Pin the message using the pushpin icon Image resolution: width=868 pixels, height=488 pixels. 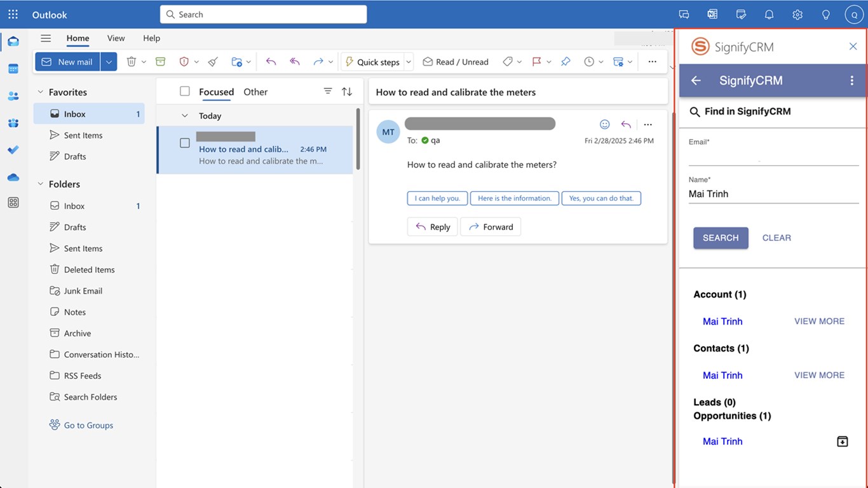566,62
